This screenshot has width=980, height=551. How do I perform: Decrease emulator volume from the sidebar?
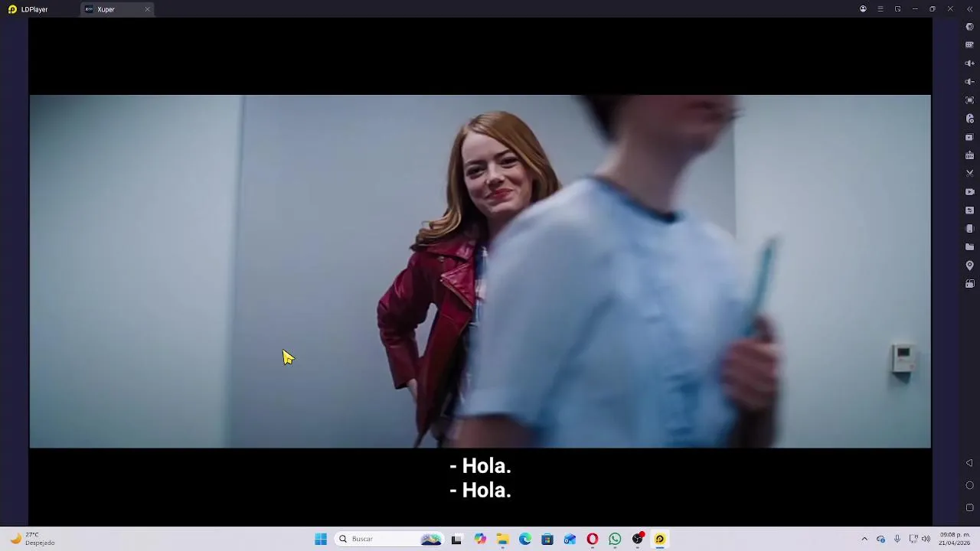[x=969, y=82]
